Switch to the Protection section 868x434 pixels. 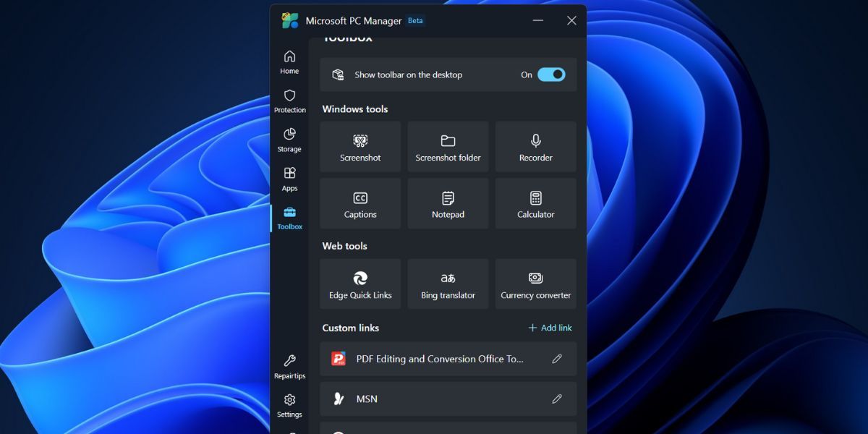point(289,101)
